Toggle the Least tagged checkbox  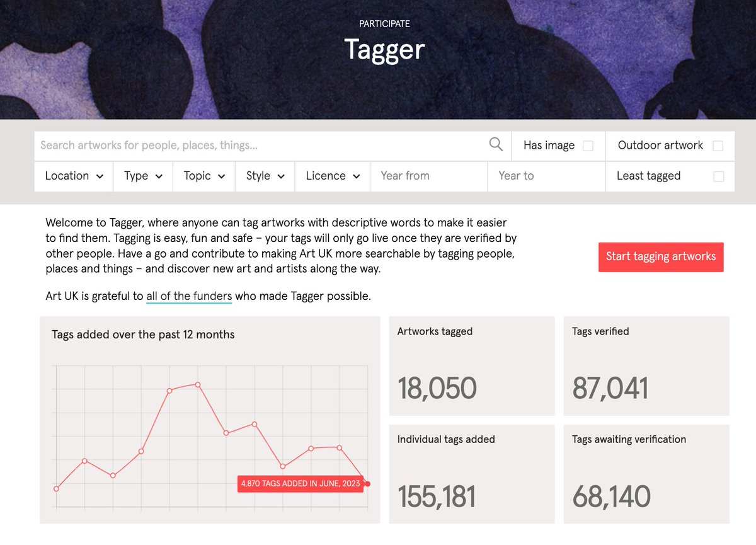pos(718,176)
